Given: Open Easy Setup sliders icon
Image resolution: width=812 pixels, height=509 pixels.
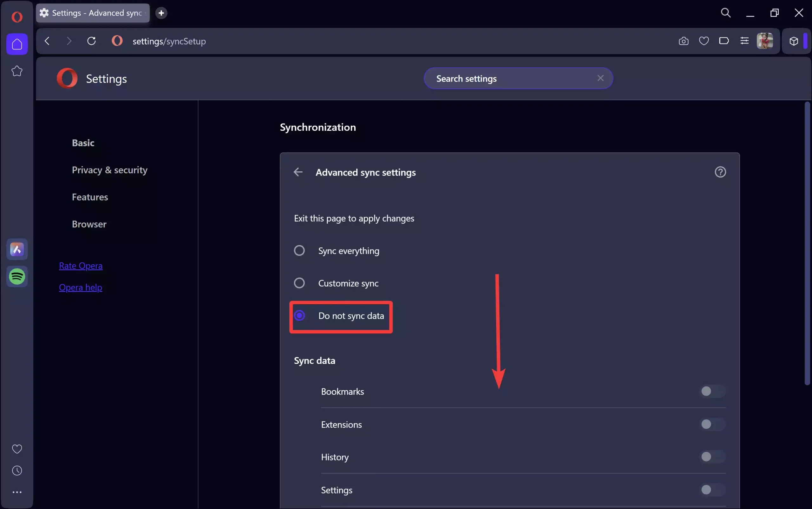Looking at the screenshot, I should [744, 41].
